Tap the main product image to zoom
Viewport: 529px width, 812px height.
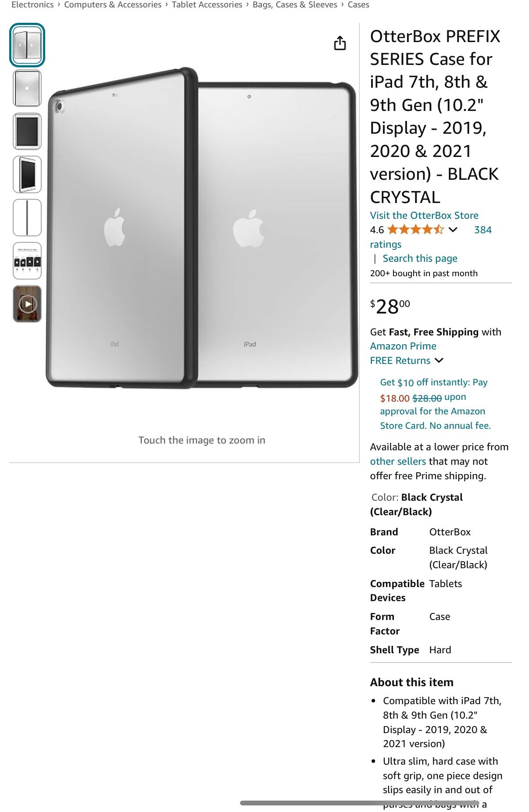pos(202,228)
